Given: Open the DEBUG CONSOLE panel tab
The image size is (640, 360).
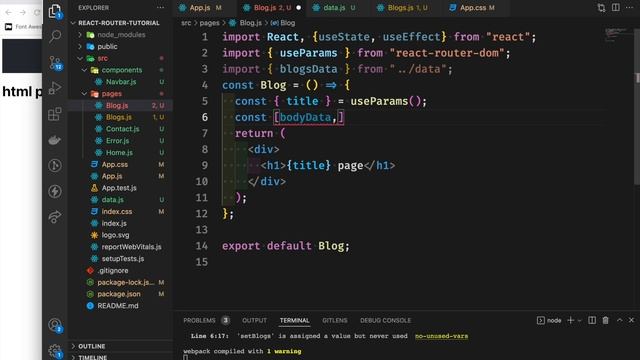Looking at the screenshot, I should pos(385,320).
